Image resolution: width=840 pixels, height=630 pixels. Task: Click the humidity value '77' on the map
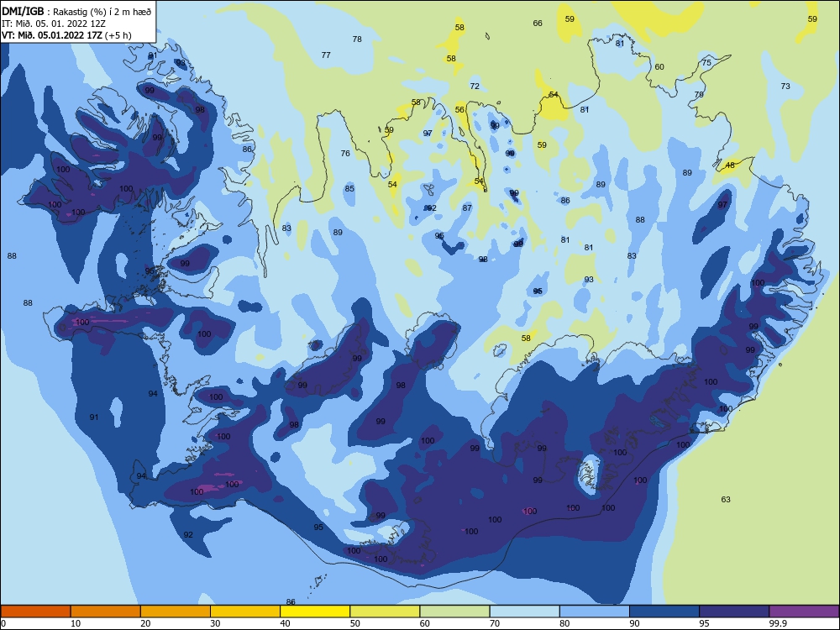tap(326, 55)
